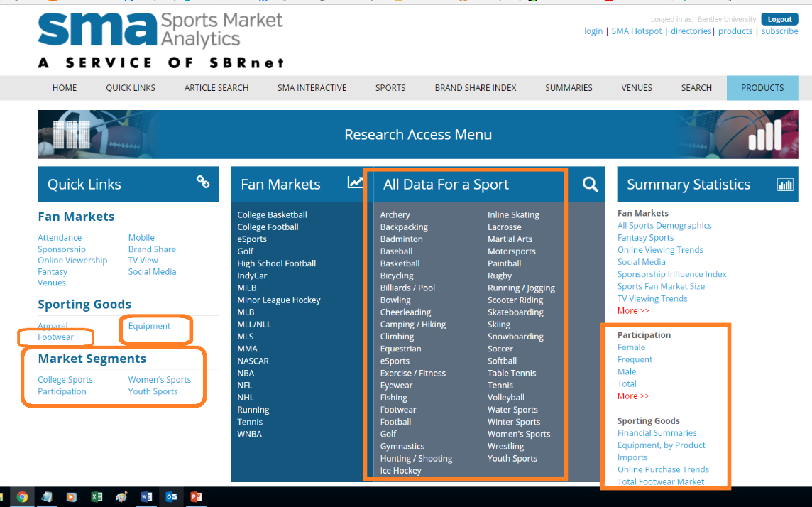The image size is (812, 507).
Task: Select NFL in Fan Markets
Action: click(244, 386)
